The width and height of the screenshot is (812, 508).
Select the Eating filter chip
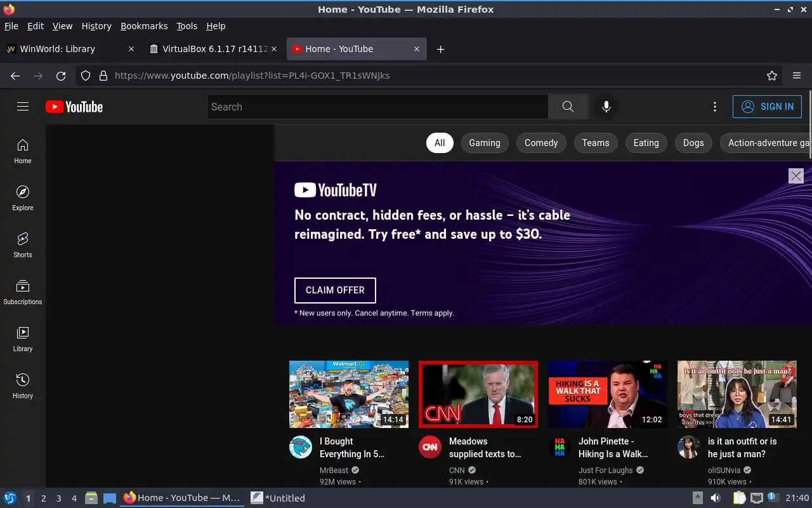point(646,143)
